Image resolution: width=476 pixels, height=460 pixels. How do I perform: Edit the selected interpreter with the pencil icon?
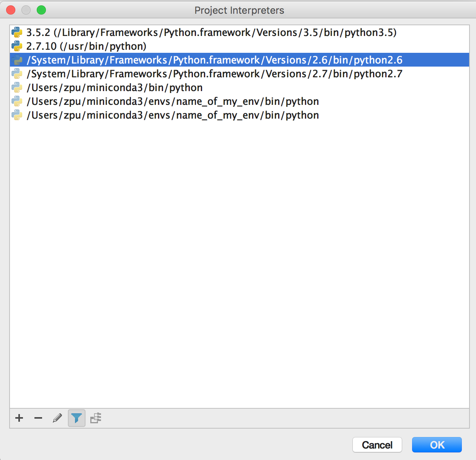pos(57,418)
